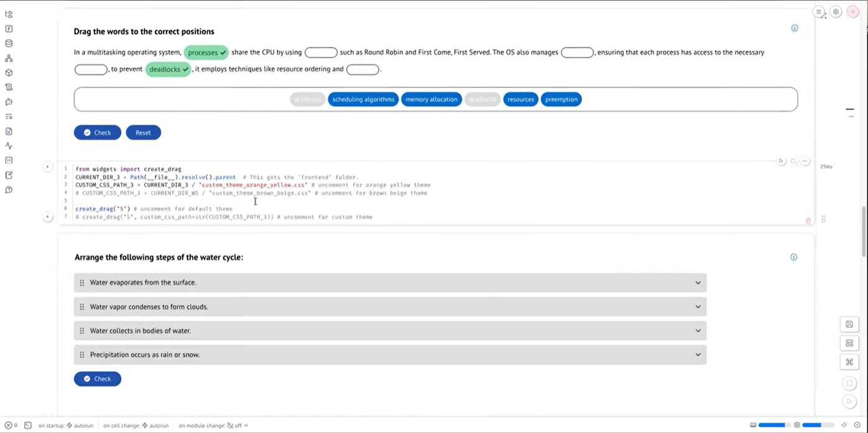The height and width of the screenshot is (433, 868).
Task: Open the cell actions ellipsis menu
Action: pyautogui.click(x=805, y=161)
